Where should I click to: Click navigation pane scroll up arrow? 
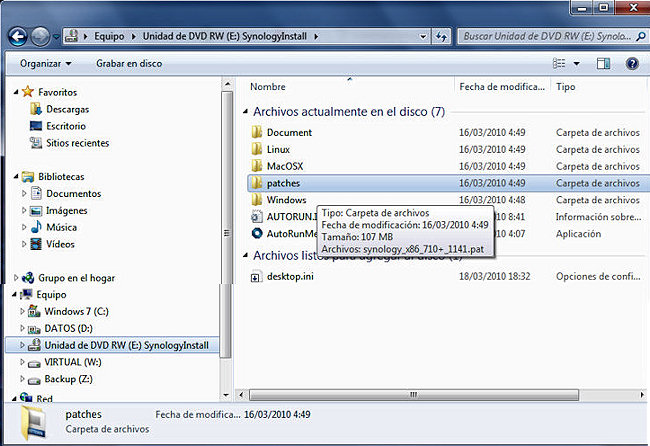point(227,84)
